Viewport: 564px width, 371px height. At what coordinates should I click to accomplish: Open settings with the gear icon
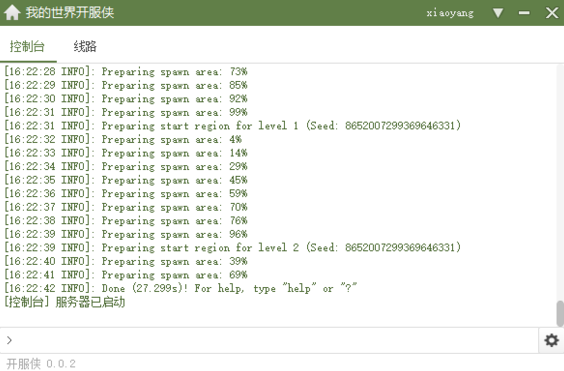click(x=551, y=340)
